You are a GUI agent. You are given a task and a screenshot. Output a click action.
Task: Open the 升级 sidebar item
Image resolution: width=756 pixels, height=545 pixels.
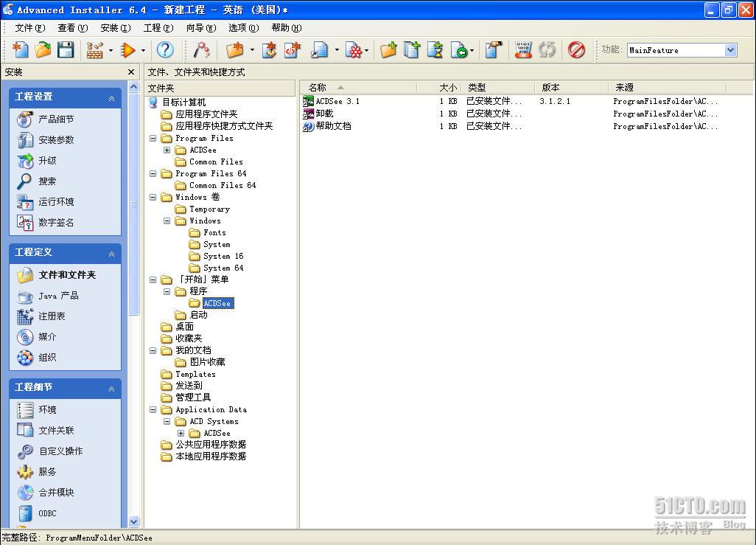[37, 161]
